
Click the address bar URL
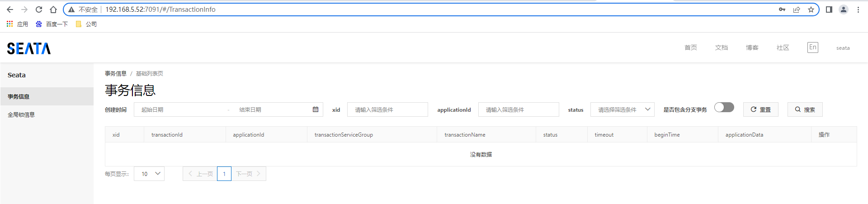(x=160, y=9)
